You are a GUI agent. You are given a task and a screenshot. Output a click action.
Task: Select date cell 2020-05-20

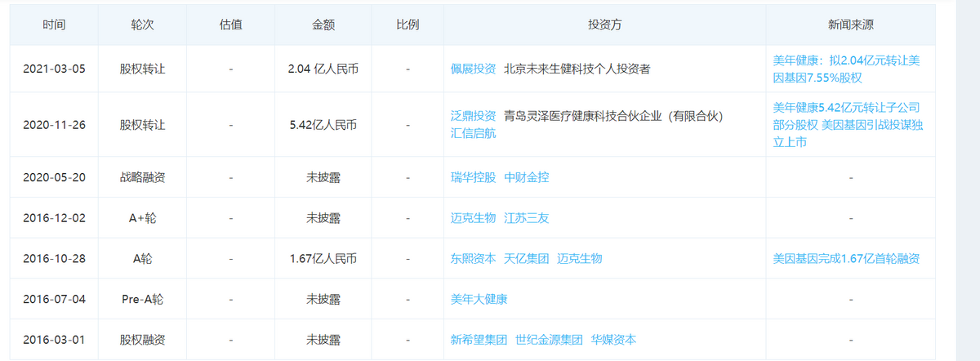(54, 177)
